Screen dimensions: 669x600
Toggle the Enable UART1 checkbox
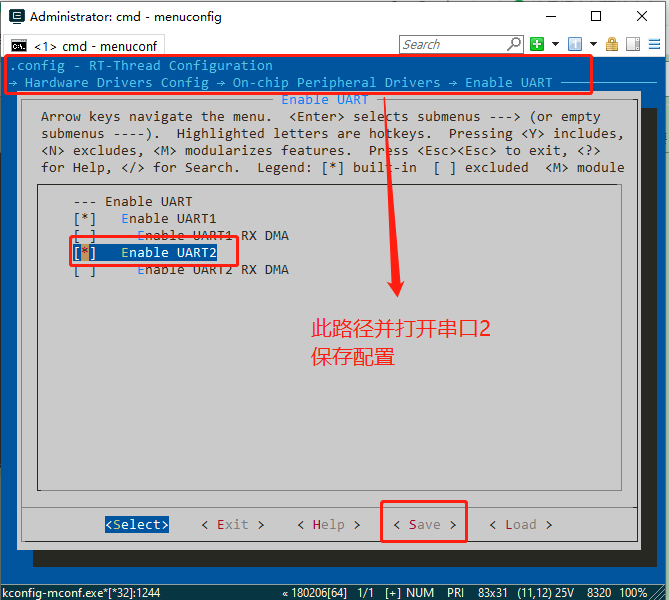point(84,219)
